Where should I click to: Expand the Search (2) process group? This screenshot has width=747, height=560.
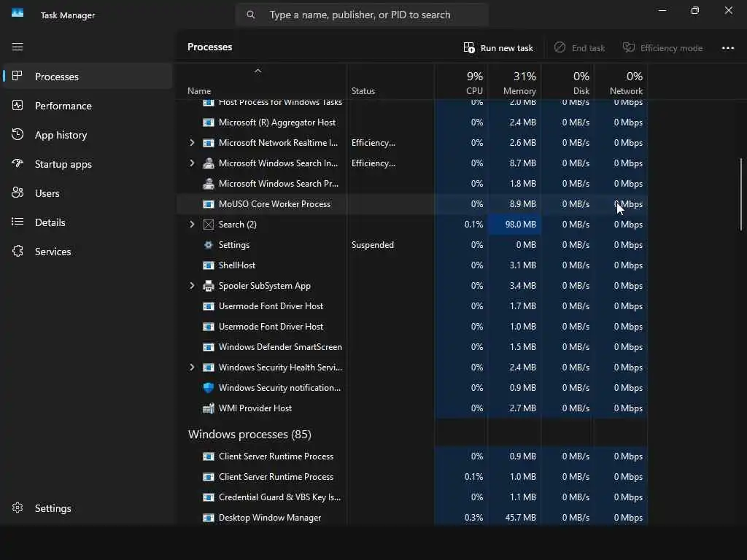[192, 225]
